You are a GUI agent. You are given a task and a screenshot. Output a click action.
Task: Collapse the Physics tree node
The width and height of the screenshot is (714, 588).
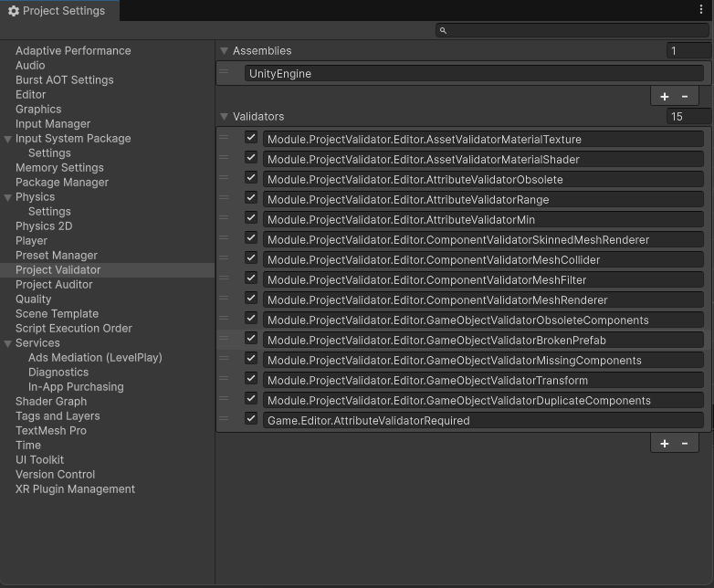(7, 197)
